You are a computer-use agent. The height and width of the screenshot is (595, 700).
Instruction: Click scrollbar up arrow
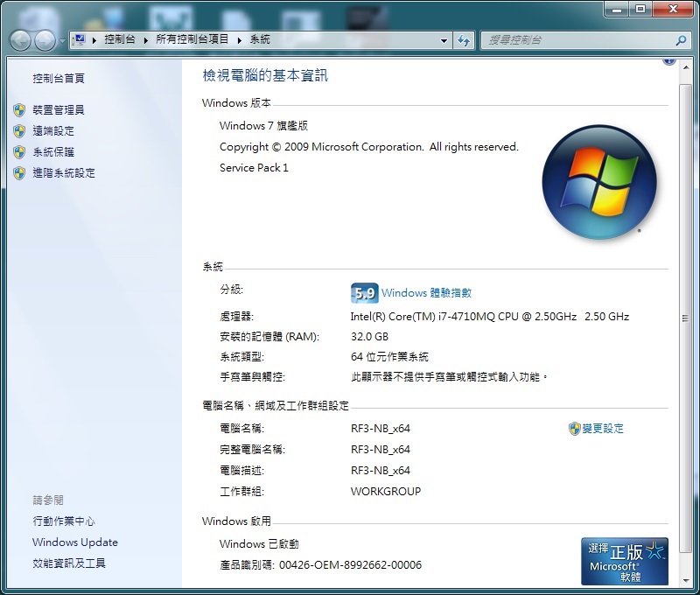tap(685, 67)
